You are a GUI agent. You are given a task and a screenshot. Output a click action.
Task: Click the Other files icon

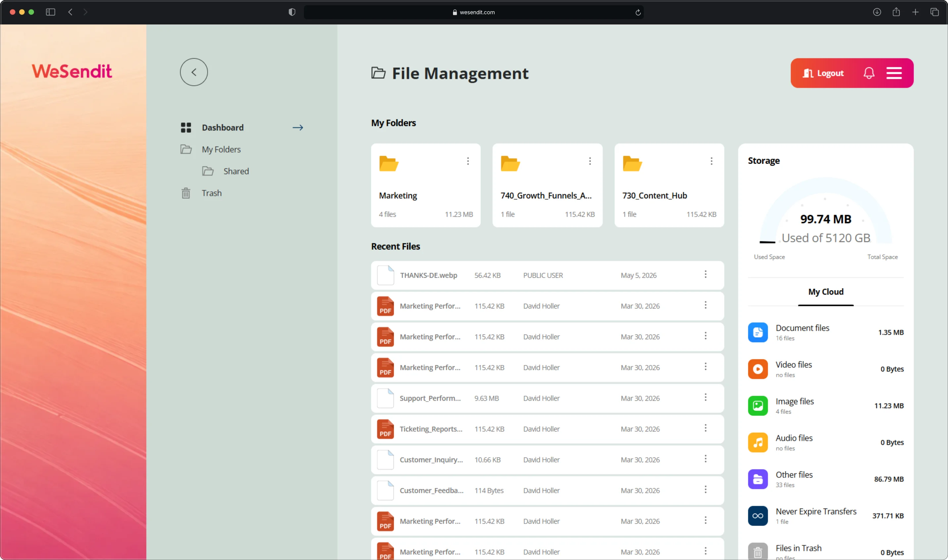click(758, 479)
